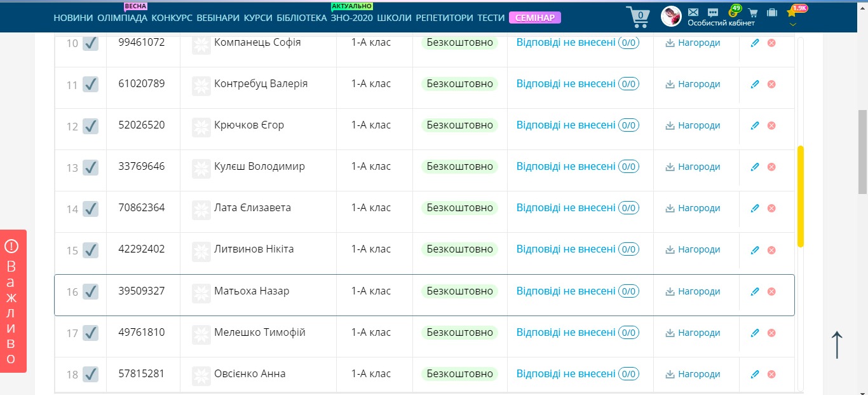Remove Овсієнко Анна using red X icon
868x395 pixels.
pos(771,374)
